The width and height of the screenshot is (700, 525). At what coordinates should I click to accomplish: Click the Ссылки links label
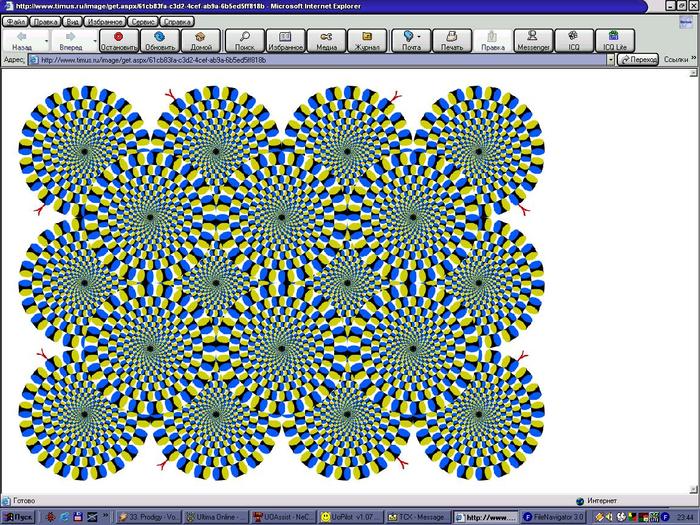(675, 59)
